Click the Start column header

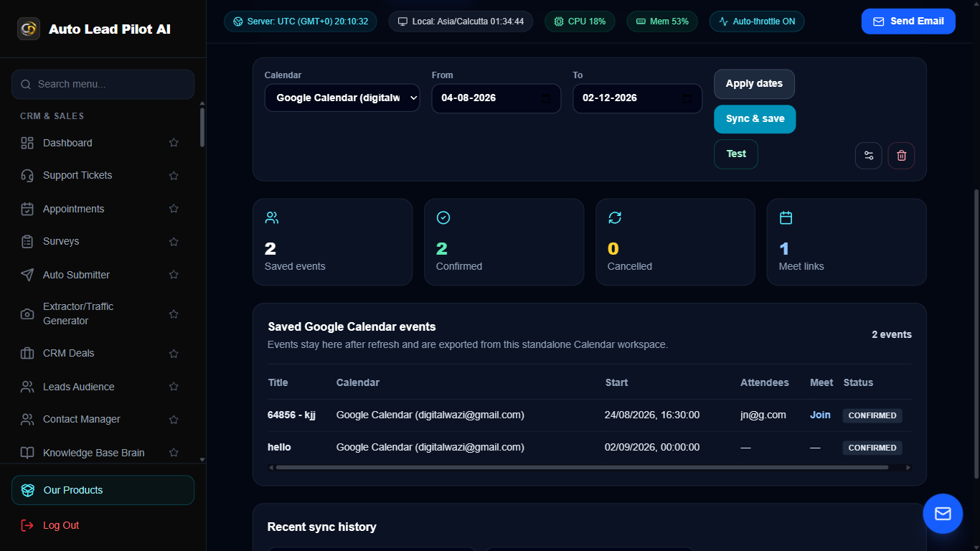616,383
